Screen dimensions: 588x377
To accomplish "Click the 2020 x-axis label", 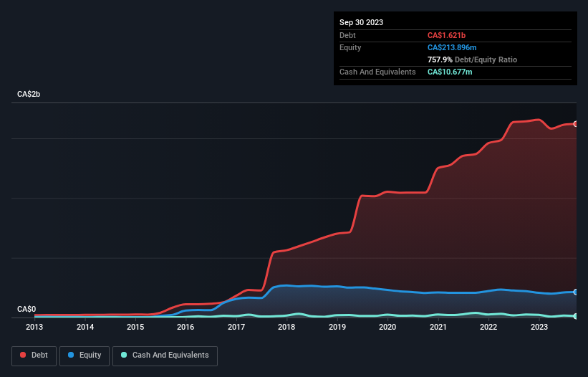I will [387, 327].
